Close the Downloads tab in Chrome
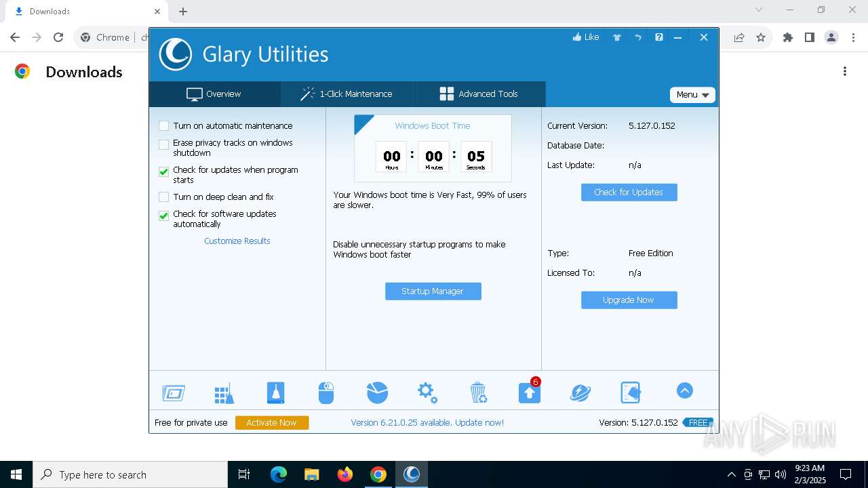The image size is (868, 488). (157, 11)
